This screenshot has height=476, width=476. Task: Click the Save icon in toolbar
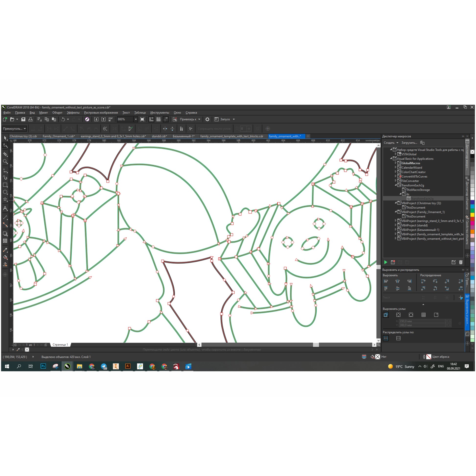tap(23, 119)
